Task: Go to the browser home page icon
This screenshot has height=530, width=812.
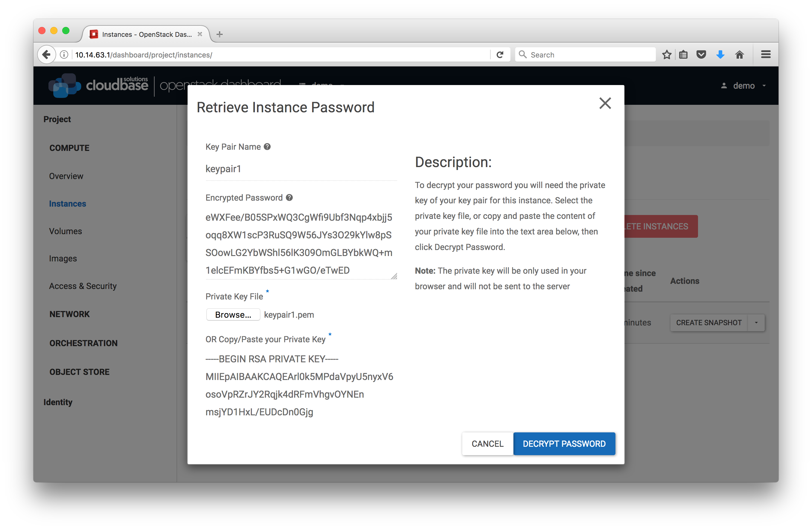Action: pos(739,54)
